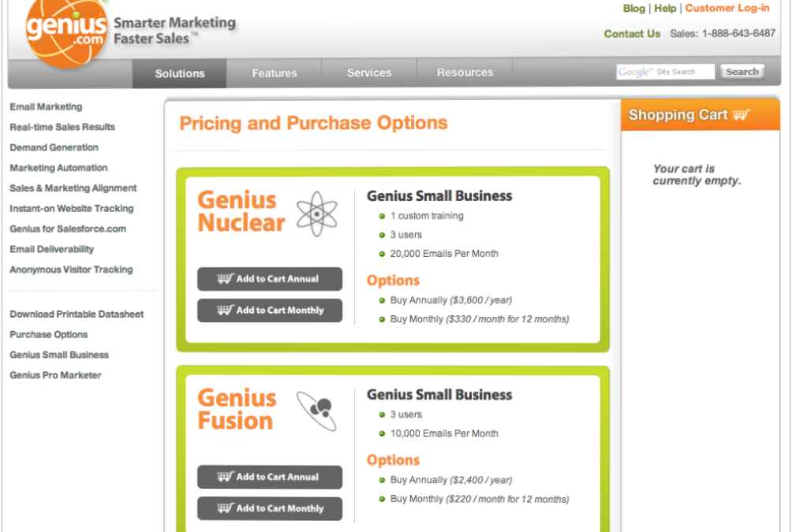Viewport: 792px width, 532px height.
Task: Open Demand Generation link
Action: click(x=54, y=147)
